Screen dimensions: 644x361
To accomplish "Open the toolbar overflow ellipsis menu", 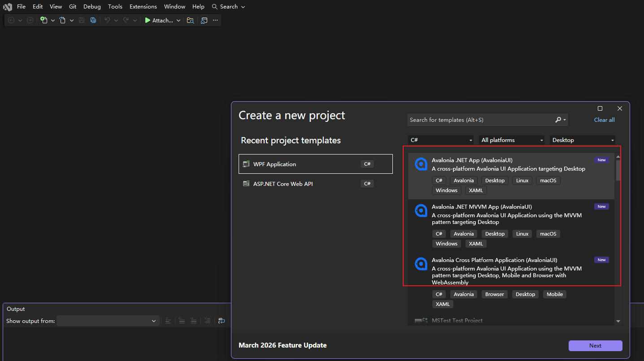I will 215,20.
